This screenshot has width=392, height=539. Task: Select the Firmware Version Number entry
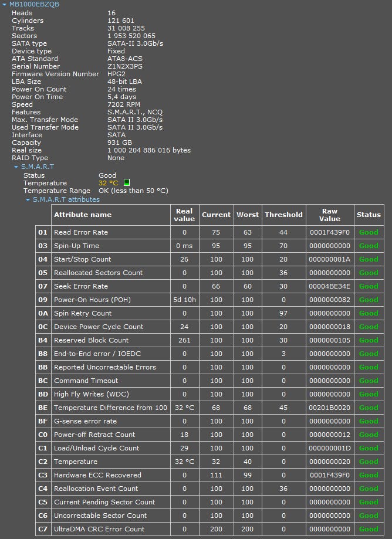[x=55, y=74]
